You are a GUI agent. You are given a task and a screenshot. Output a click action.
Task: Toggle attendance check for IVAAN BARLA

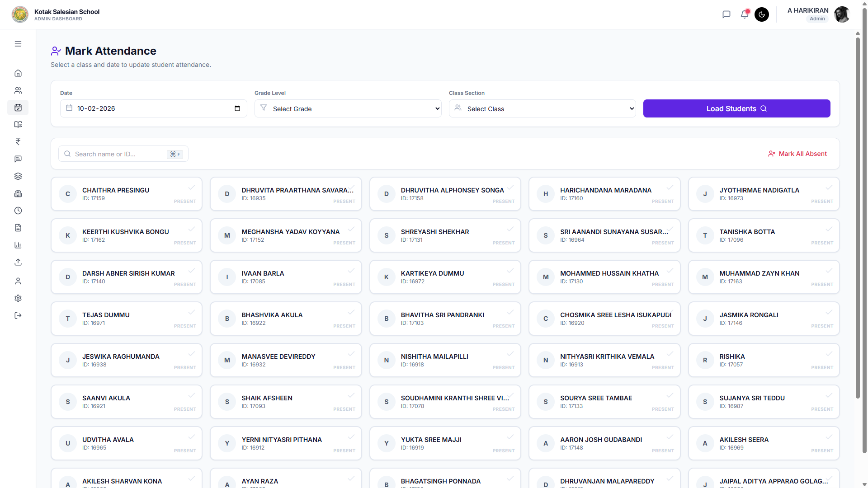351,271
